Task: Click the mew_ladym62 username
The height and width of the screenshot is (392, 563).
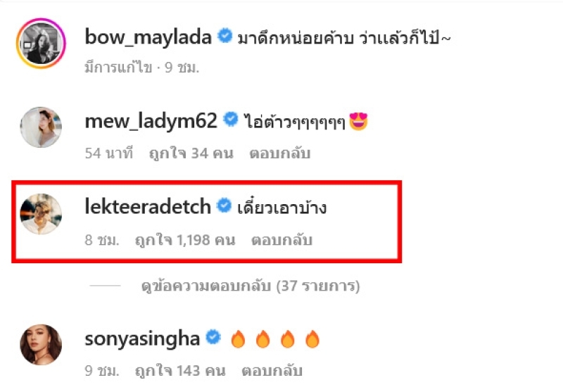Action: coord(151,121)
